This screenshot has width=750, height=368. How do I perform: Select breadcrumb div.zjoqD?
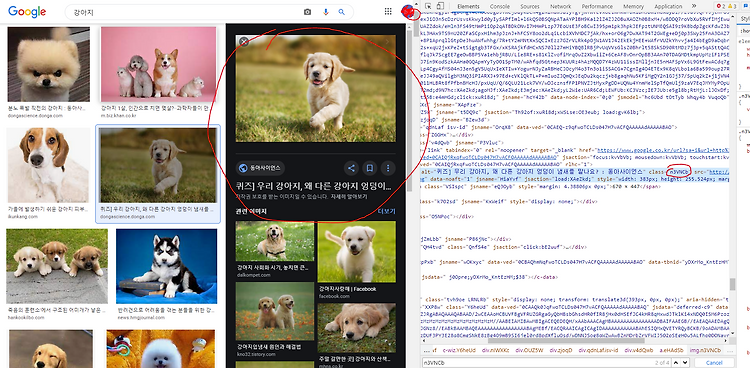(560, 350)
